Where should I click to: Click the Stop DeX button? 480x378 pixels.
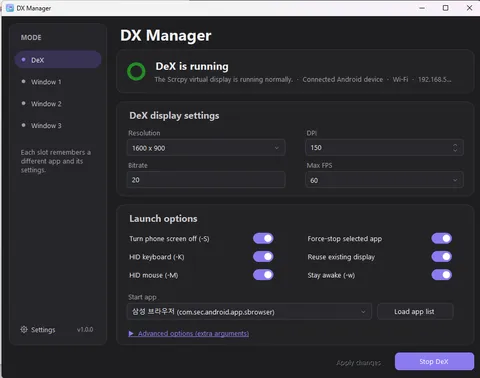[x=434, y=361]
